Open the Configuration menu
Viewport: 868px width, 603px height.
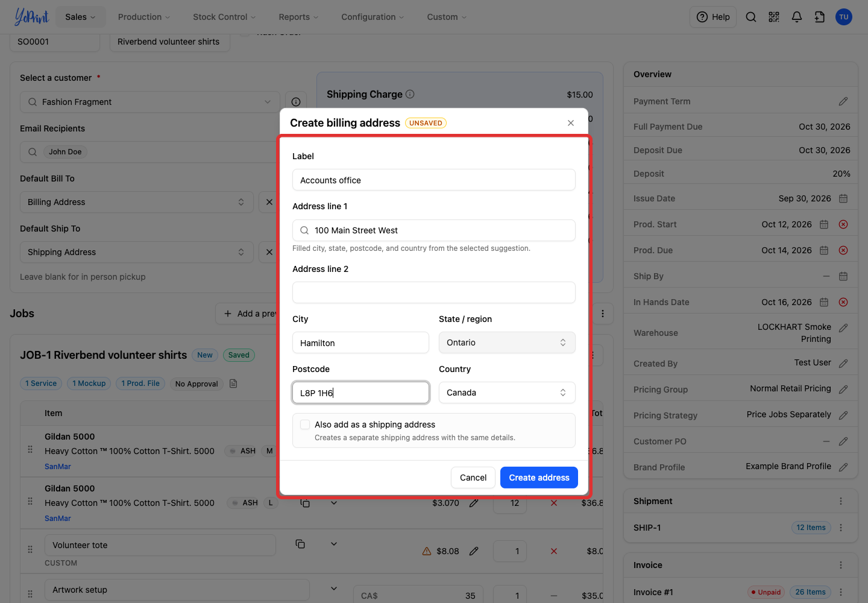(373, 17)
